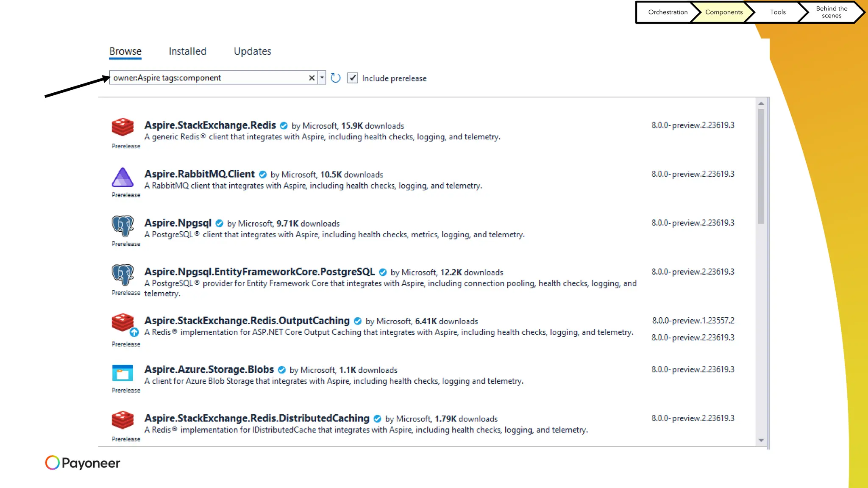Click the verified badge next to Aspire.Npgsql
Image resolution: width=868 pixels, height=488 pixels.
[219, 223]
